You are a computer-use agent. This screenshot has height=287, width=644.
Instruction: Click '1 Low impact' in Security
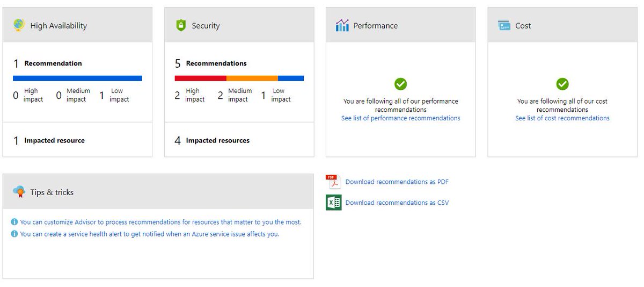[x=276, y=95]
